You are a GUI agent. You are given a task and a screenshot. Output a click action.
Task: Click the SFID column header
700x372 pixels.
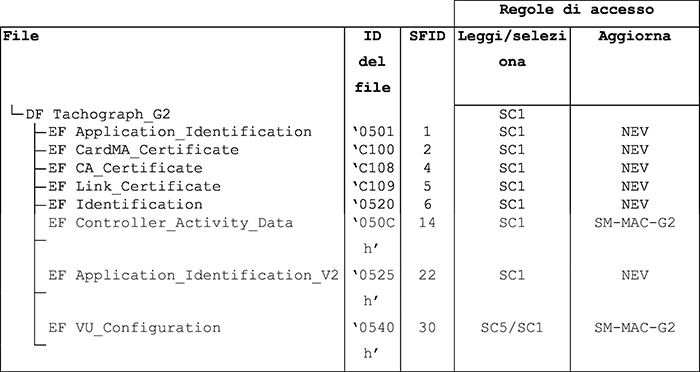click(427, 36)
